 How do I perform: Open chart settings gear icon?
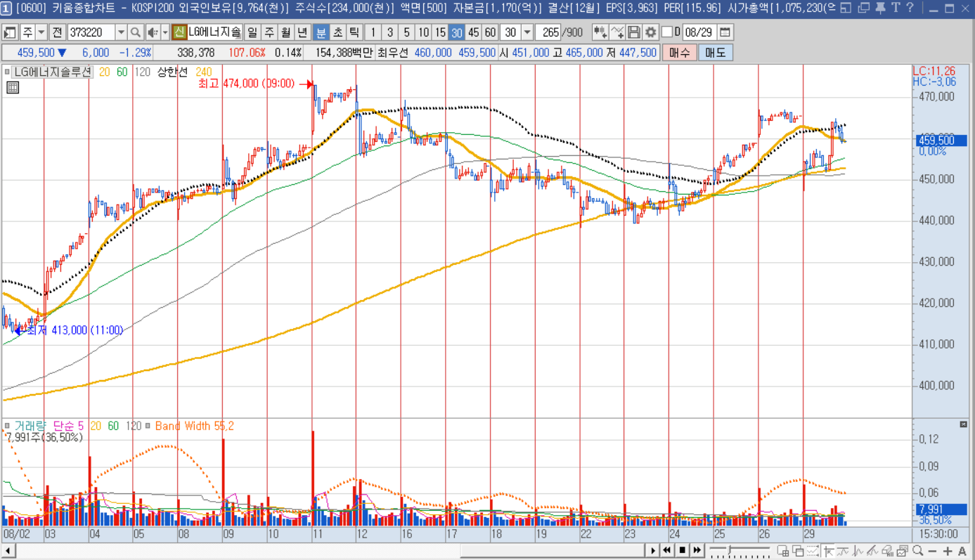[x=650, y=32]
